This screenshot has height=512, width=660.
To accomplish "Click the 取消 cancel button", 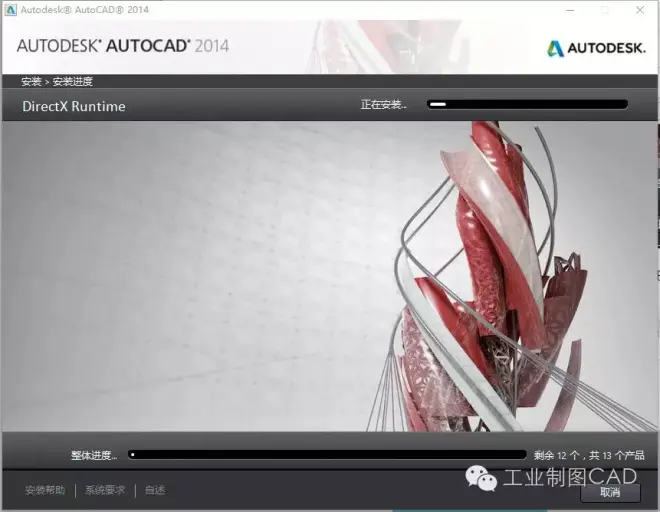I will click(x=610, y=492).
